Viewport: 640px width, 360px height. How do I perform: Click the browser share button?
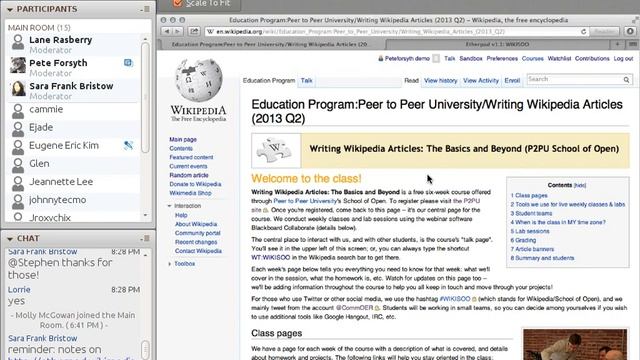(194, 31)
